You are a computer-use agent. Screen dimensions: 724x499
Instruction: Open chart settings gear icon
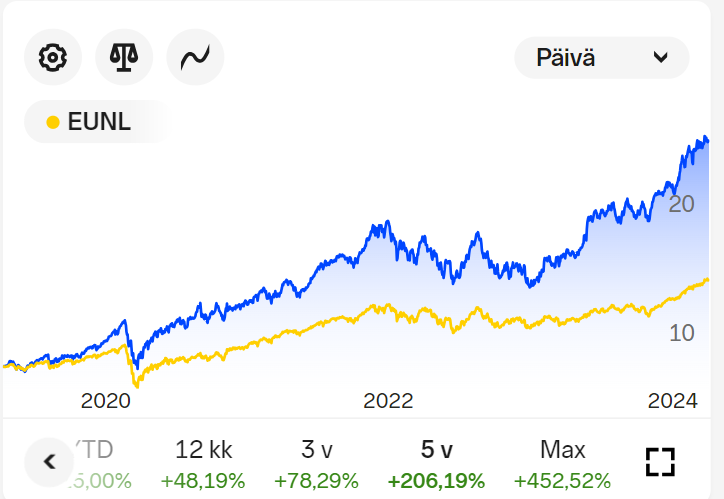click(x=52, y=57)
